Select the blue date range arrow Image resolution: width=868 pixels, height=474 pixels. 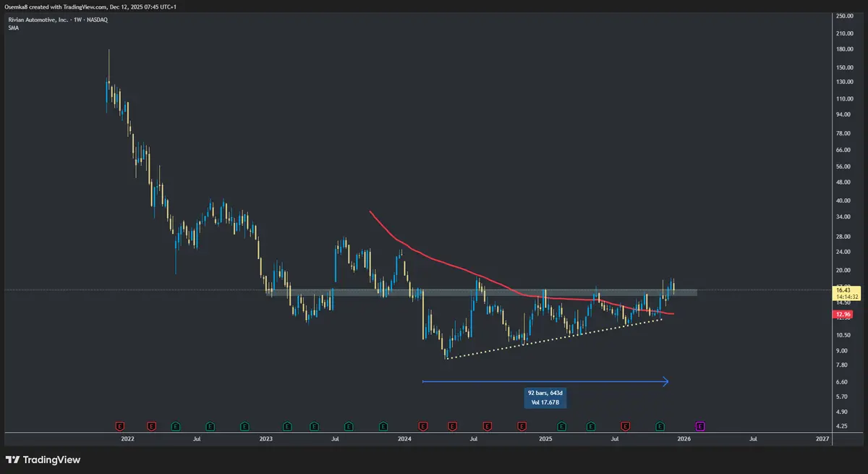(x=545, y=381)
